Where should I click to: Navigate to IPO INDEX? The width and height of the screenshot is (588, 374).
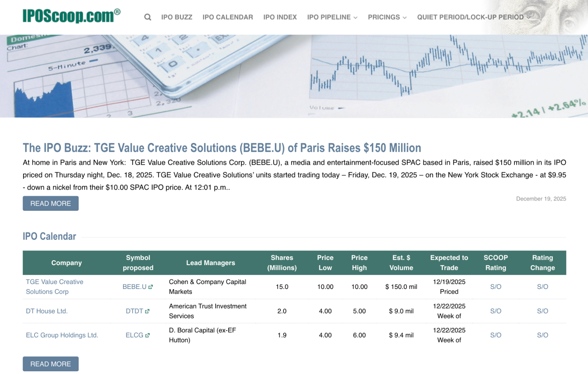tap(280, 17)
